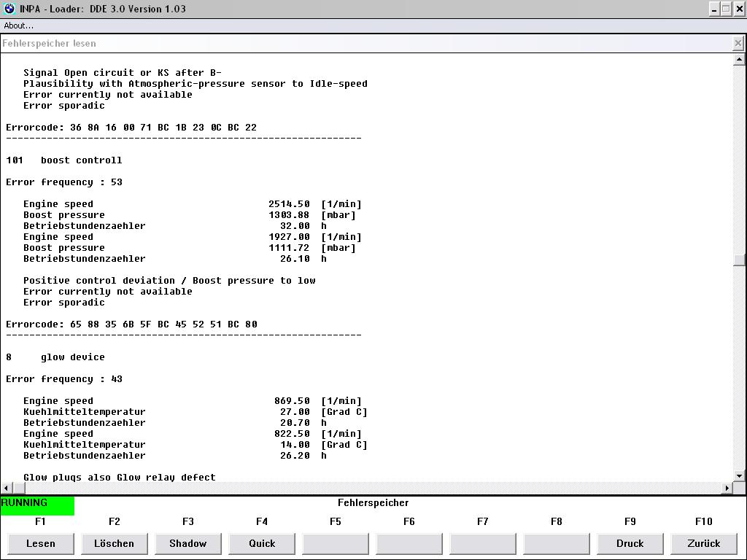
Task: Open the About menu
Action: tap(19, 26)
